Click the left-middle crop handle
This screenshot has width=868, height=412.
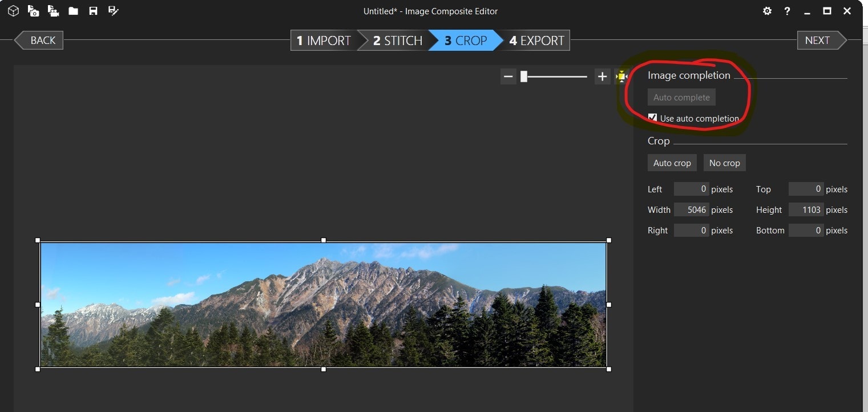click(38, 305)
